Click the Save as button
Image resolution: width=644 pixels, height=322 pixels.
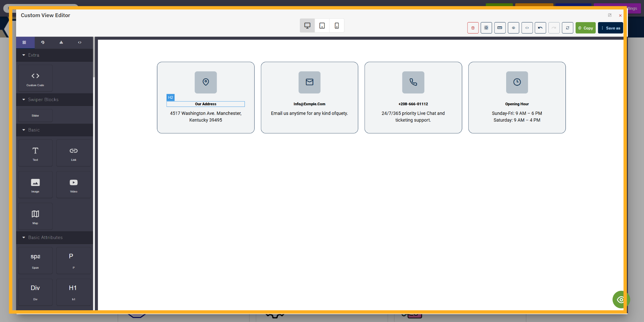pos(611,28)
